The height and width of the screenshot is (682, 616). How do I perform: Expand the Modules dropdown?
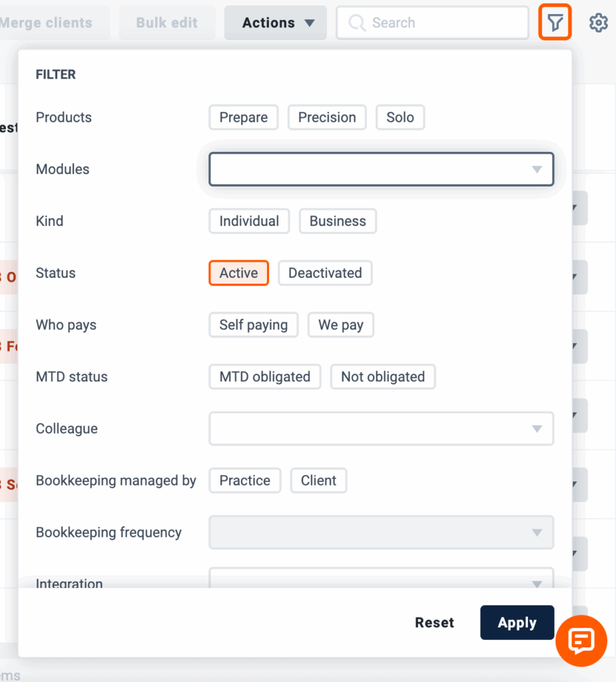click(x=381, y=169)
